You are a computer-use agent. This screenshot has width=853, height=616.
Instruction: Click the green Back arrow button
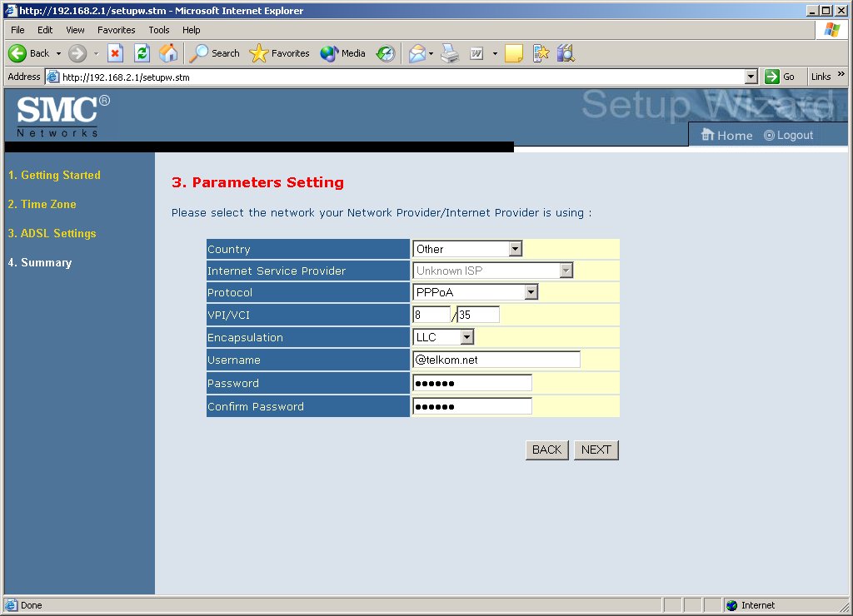point(18,53)
